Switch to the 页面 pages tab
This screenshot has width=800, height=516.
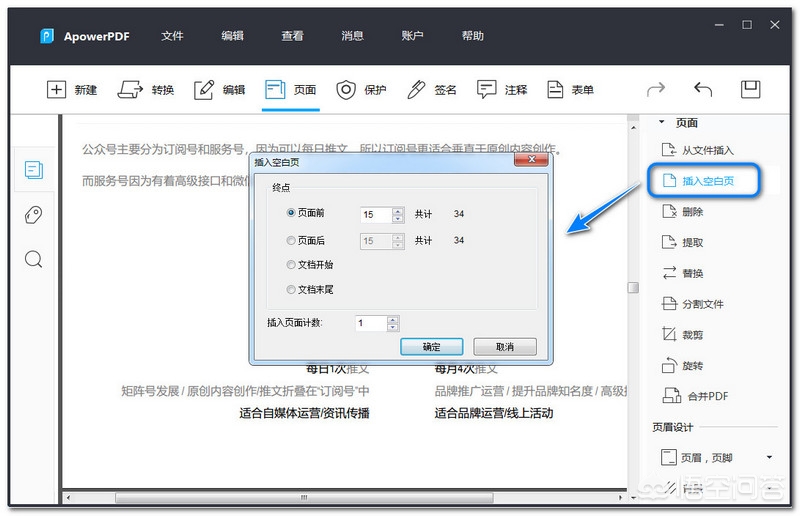(x=291, y=90)
